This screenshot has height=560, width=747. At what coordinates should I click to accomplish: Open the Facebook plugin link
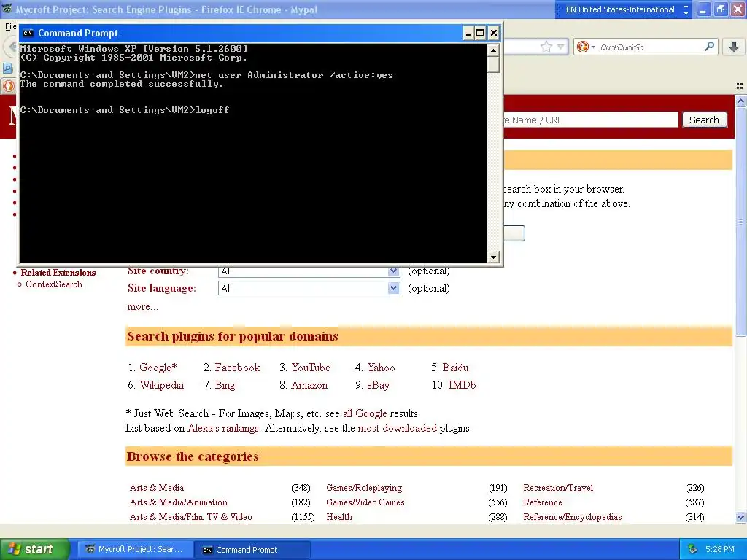point(237,367)
